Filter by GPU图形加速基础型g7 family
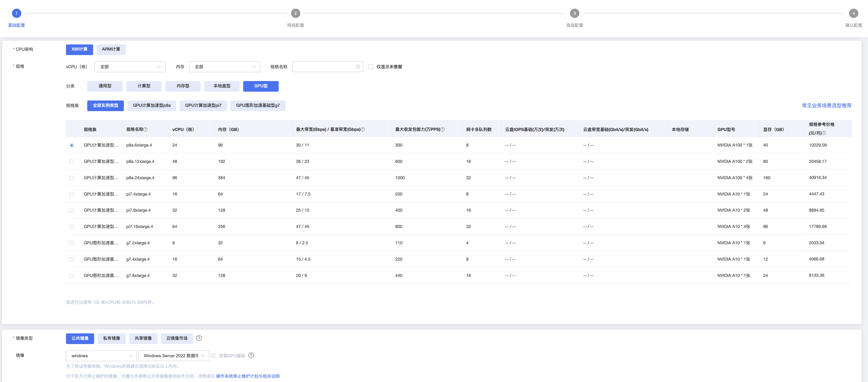 [x=258, y=106]
